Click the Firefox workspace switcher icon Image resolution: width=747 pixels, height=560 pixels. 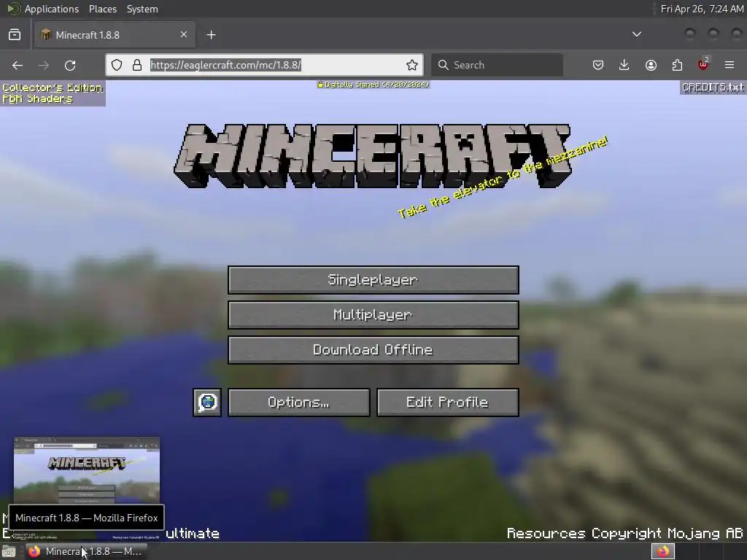click(663, 551)
